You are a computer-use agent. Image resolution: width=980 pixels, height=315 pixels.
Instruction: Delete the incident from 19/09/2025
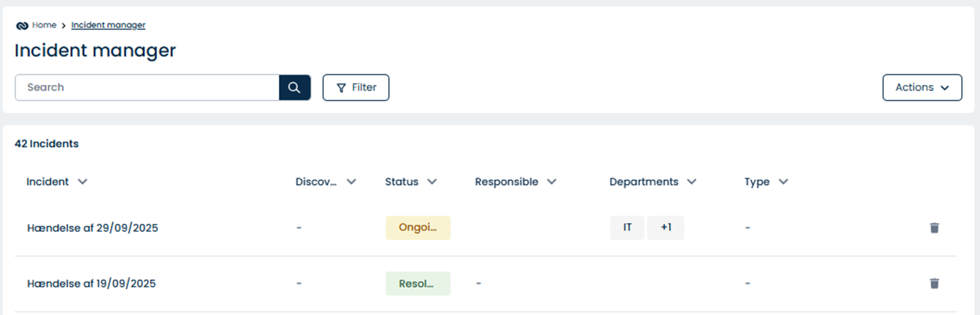coord(934,284)
